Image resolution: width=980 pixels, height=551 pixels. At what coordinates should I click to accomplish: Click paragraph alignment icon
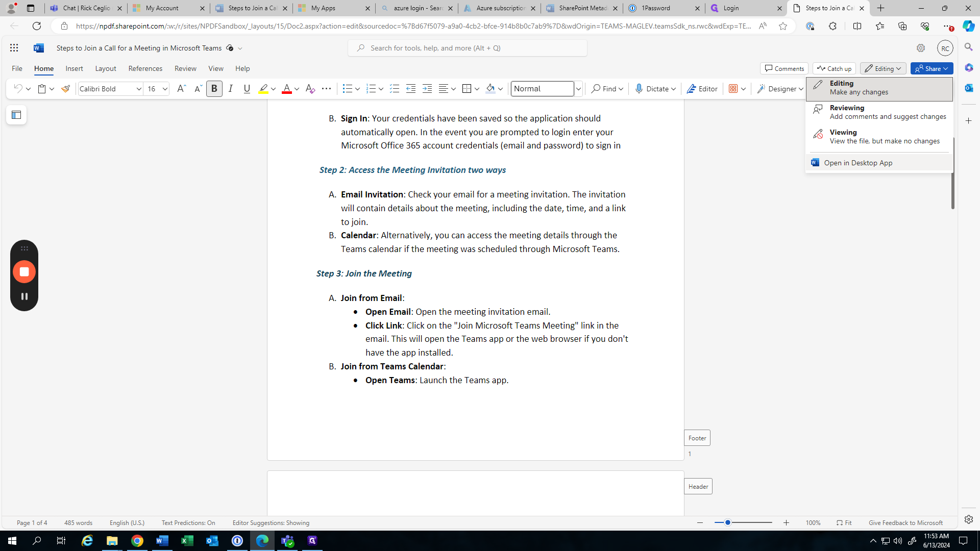click(444, 89)
